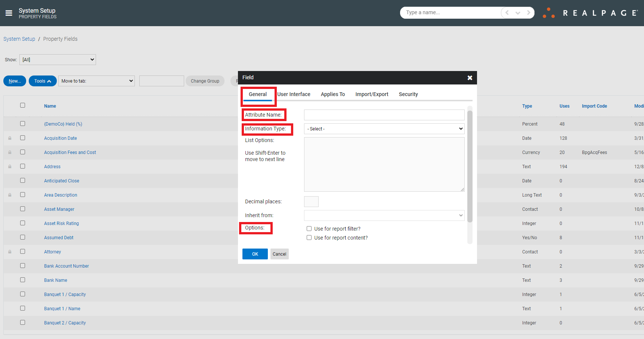The image size is (644, 339).
Task: Open the Information Type dropdown
Action: [384, 129]
